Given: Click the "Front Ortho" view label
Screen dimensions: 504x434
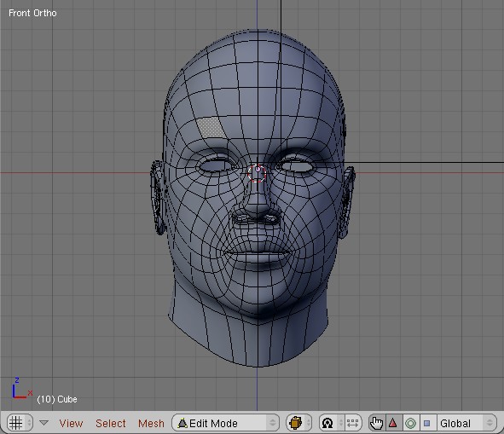Looking at the screenshot, I should pyautogui.click(x=32, y=13).
